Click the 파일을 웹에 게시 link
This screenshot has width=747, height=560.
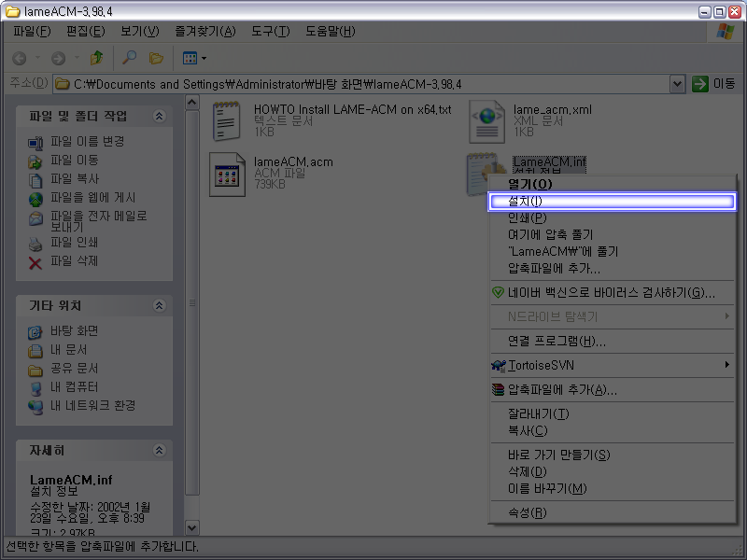(93, 198)
